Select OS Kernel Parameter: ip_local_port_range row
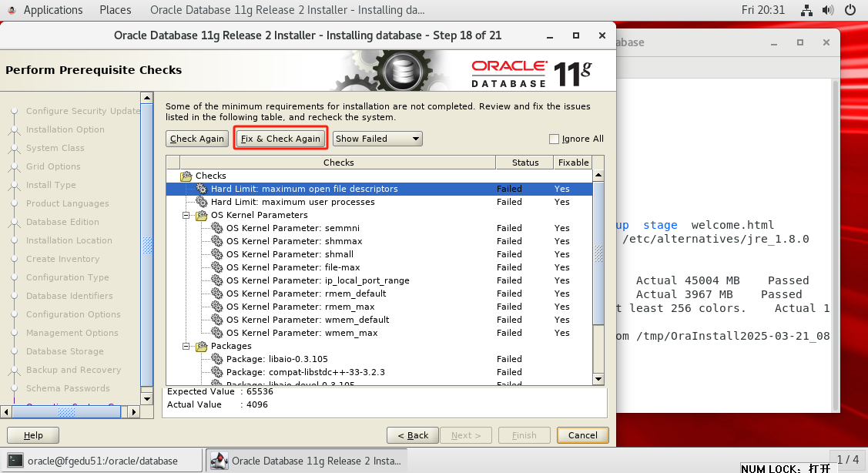The height and width of the screenshot is (473, 868). 379,281
